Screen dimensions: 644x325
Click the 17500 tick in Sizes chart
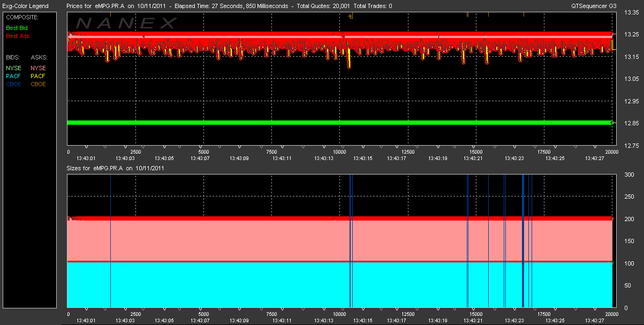coord(544,314)
